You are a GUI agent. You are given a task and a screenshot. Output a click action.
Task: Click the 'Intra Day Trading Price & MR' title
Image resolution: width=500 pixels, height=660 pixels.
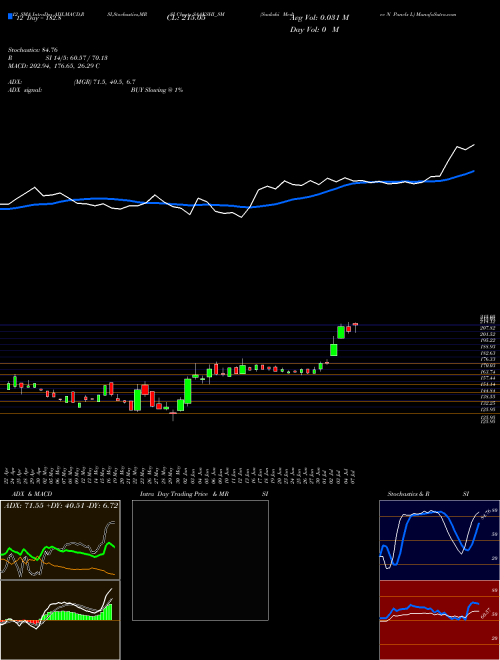pyautogui.click(x=184, y=494)
